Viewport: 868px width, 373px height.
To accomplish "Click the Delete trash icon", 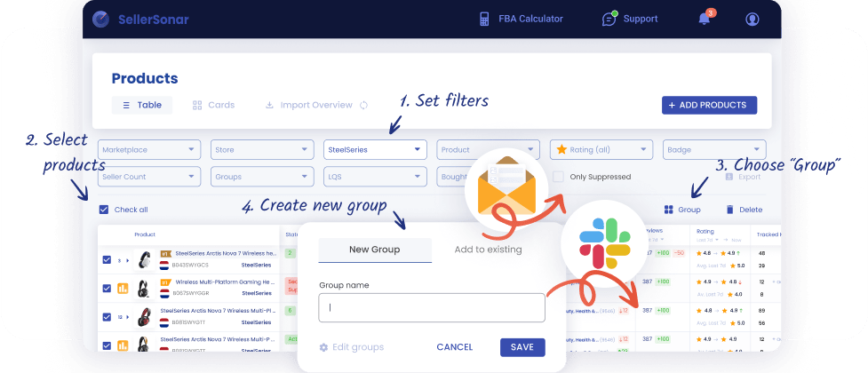I will click(x=730, y=210).
